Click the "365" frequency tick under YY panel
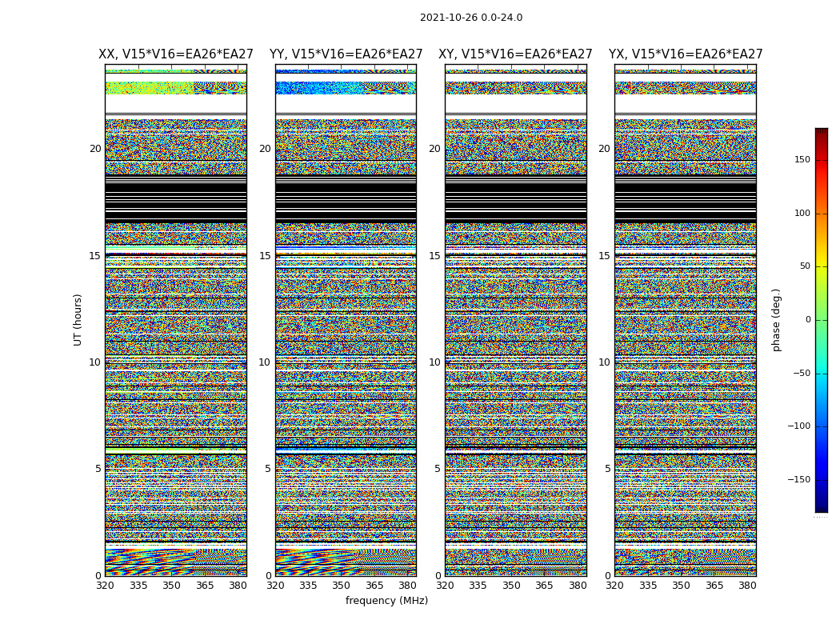Viewport: 840px width, 640px height. point(374,586)
